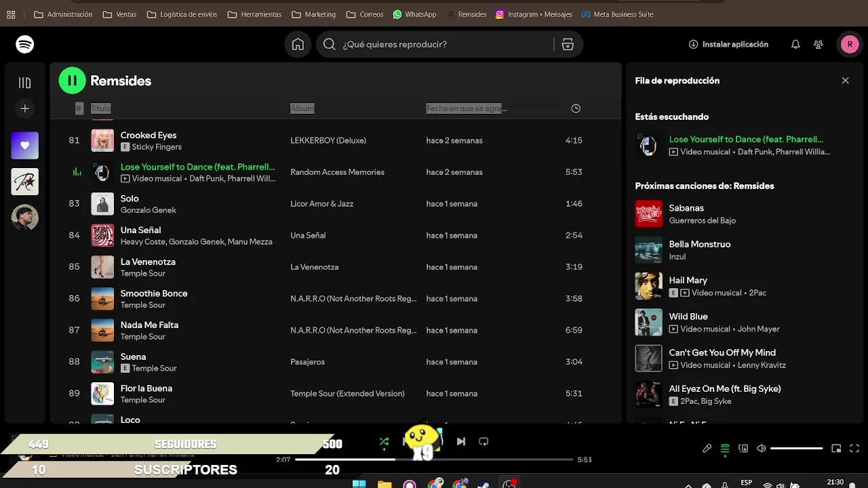Mute the volume speaker icon
868x488 pixels.
pos(762,449)
